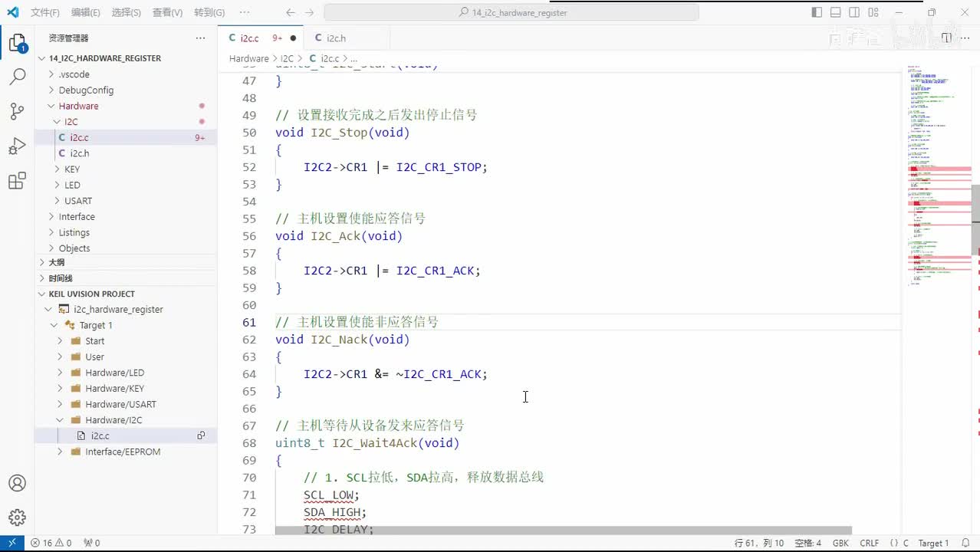The width and height of the screenshot is (980, 552).
Task: Go forward with the right arrow
Action: pyautogui.click(x=309, y=12)
